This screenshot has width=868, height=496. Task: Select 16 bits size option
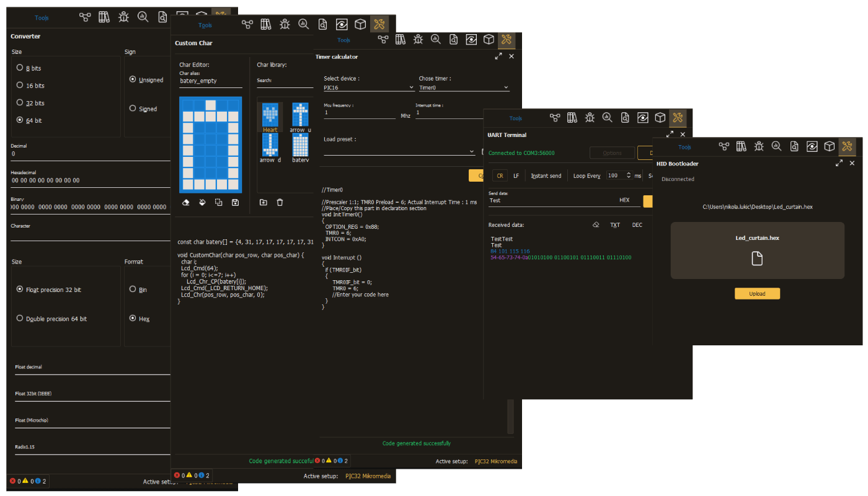pyautogui.click(x=31, y=86)
